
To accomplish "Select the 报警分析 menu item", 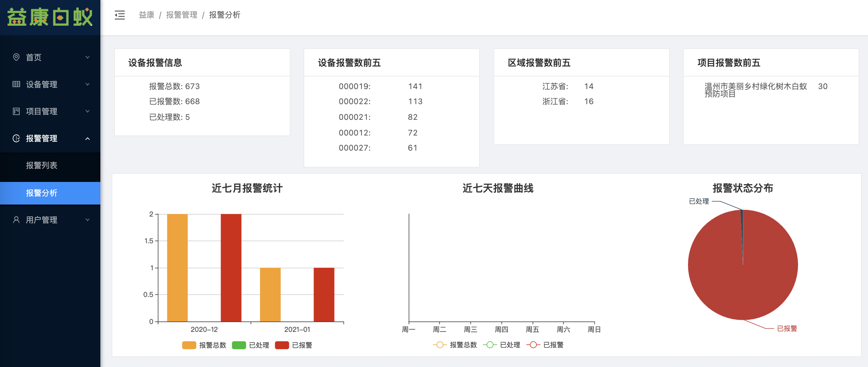I will (x=41, y=193).
